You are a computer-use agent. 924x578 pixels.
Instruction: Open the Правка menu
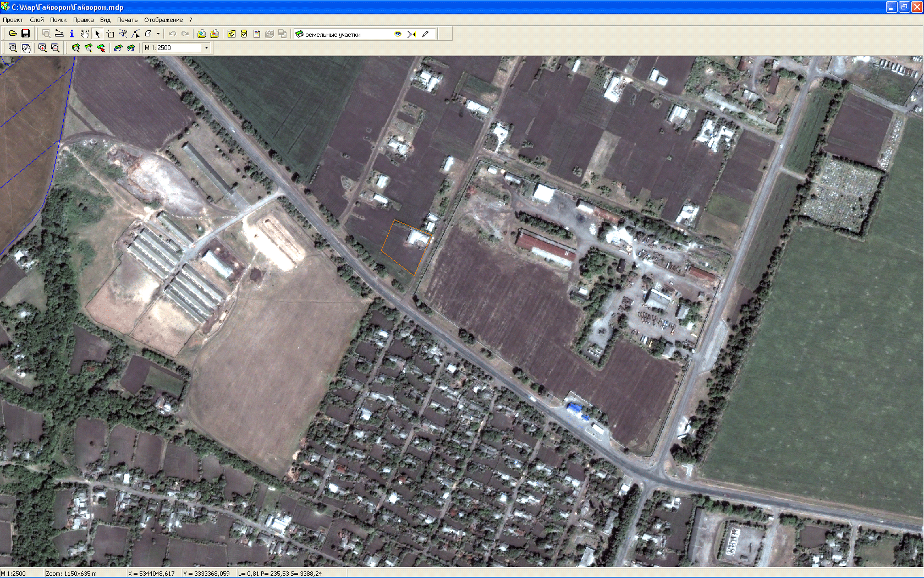click(x=84, y=20)
